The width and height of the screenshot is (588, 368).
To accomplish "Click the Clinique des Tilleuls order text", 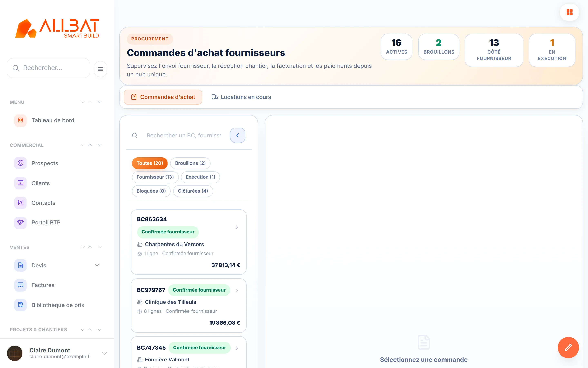I will coord(170,302).
